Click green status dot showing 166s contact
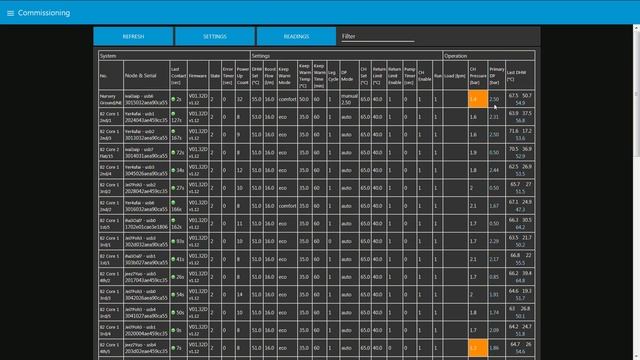 coord(173,202)
